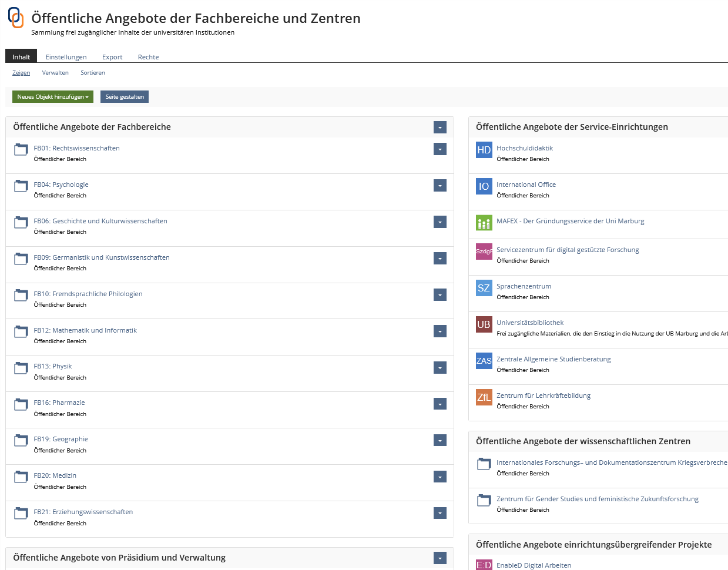Open actions dropdown for FB04 Psychologie
This screenshot has width=728, height=570.
point(440,186)
